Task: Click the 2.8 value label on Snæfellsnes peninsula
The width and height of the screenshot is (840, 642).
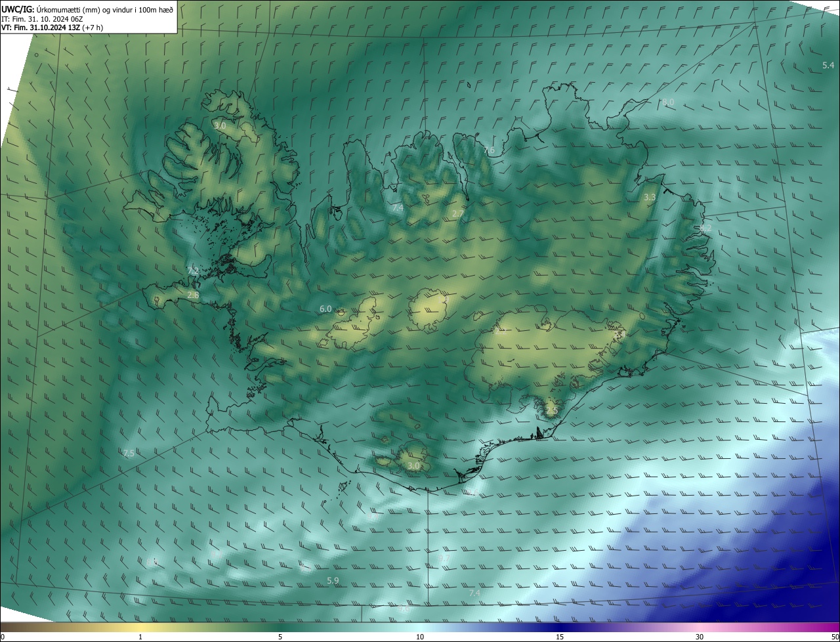Action: point(193,296)
